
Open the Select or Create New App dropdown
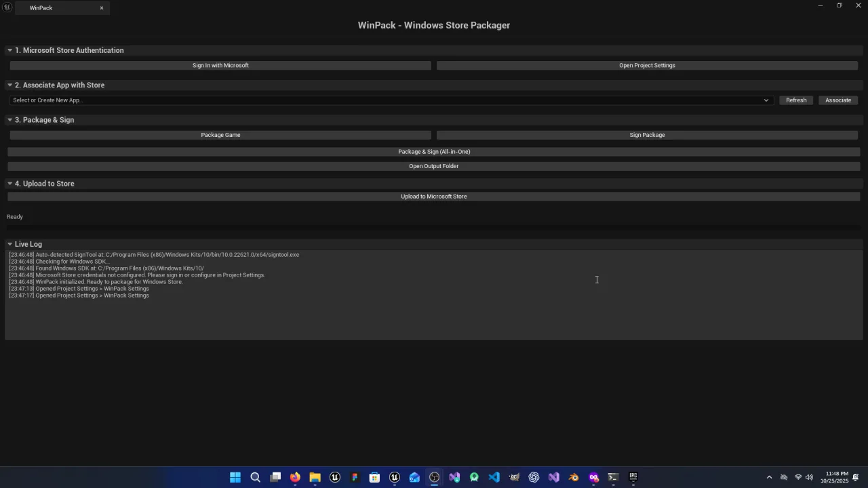point(391,100)
